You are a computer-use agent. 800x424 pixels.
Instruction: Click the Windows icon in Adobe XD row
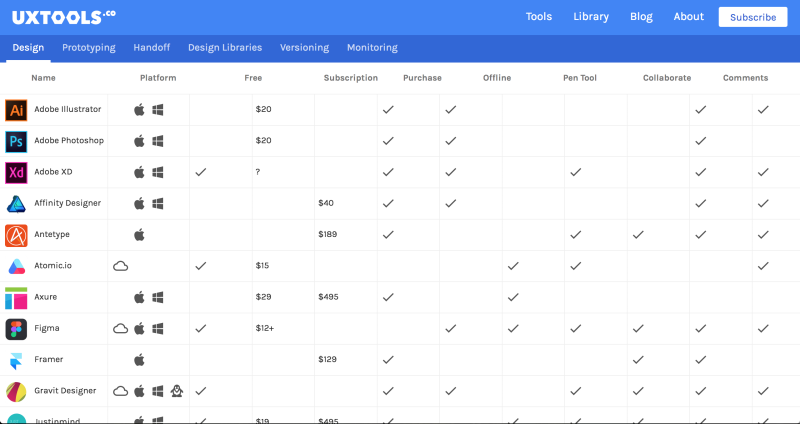click(158, 172)
